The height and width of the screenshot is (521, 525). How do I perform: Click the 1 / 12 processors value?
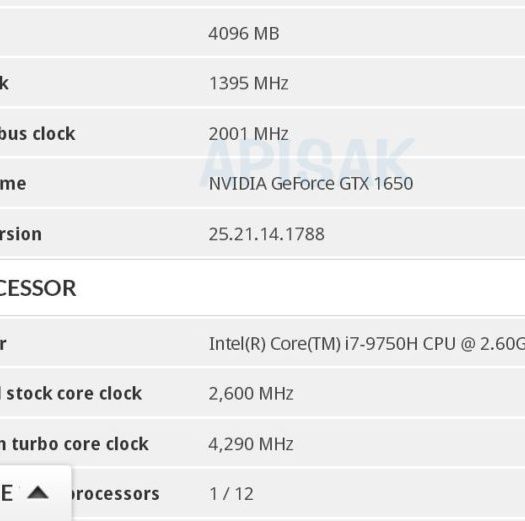coord(231,494)
